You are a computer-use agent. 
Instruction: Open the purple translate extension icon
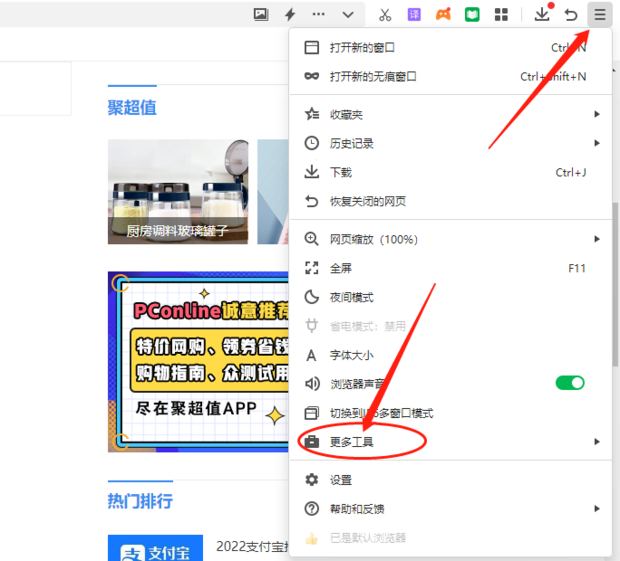point(414,15)
